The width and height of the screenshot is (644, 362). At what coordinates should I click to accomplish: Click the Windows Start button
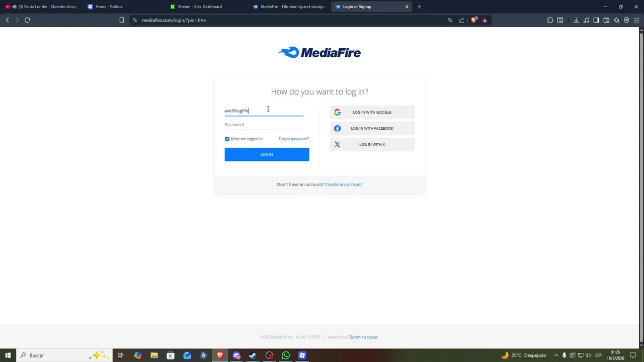coord(8,355)
